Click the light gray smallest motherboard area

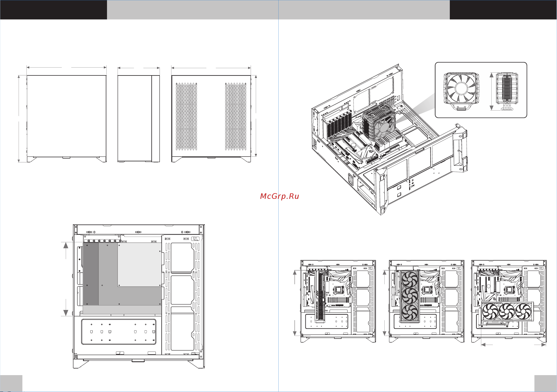click(140, 265)
